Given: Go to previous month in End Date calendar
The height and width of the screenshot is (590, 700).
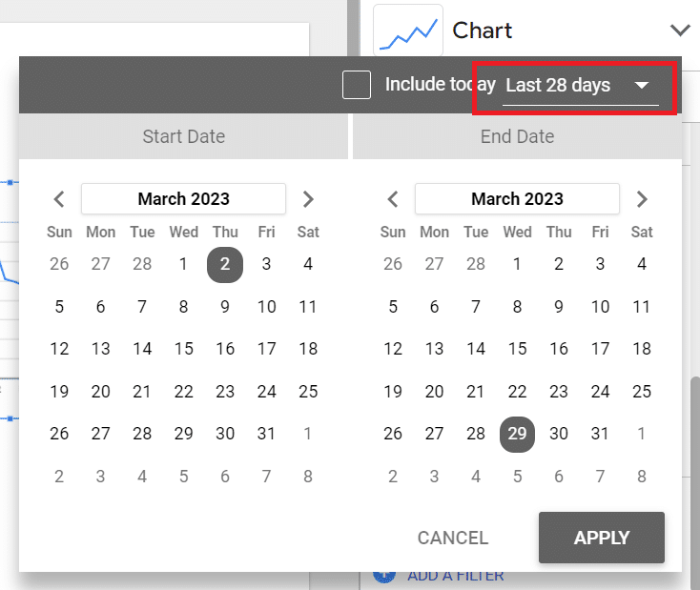Looking at the screenshot, I should (393, 199).
